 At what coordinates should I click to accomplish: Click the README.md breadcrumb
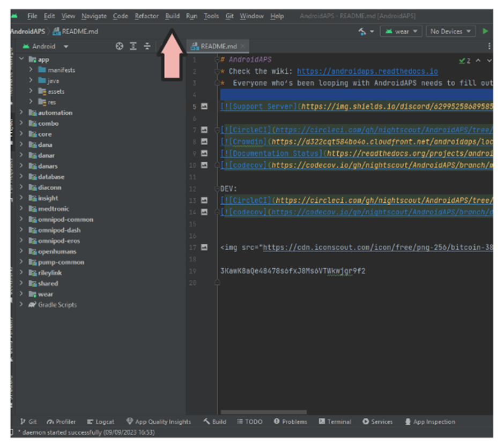point(76,32)
